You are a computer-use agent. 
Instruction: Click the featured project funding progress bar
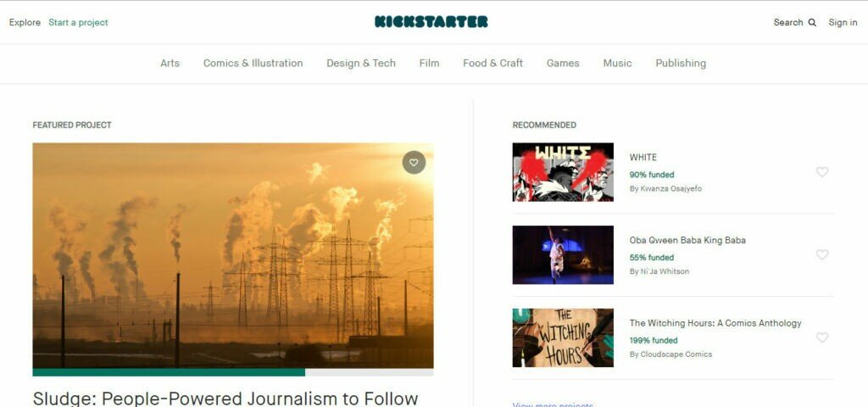click(233, 373)
